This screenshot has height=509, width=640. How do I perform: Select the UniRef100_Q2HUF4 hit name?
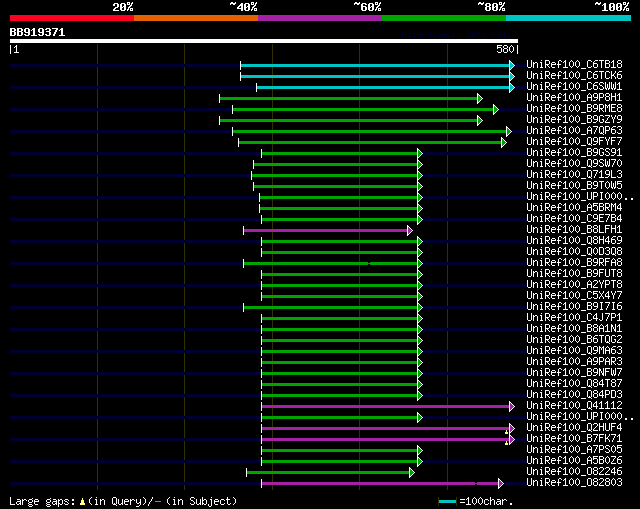pos(574,428)
